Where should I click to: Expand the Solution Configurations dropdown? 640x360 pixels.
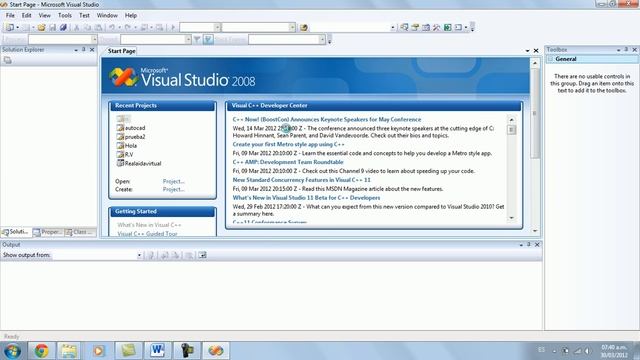217,27
